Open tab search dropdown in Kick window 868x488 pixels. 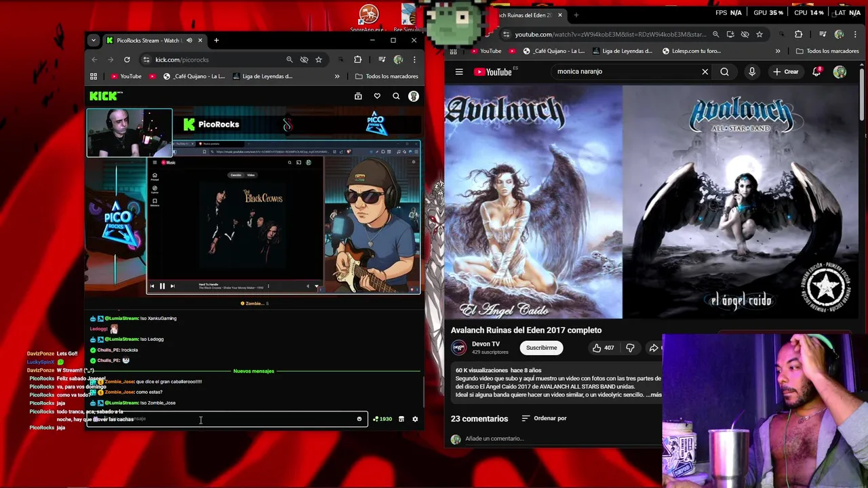tap(94, 41)
